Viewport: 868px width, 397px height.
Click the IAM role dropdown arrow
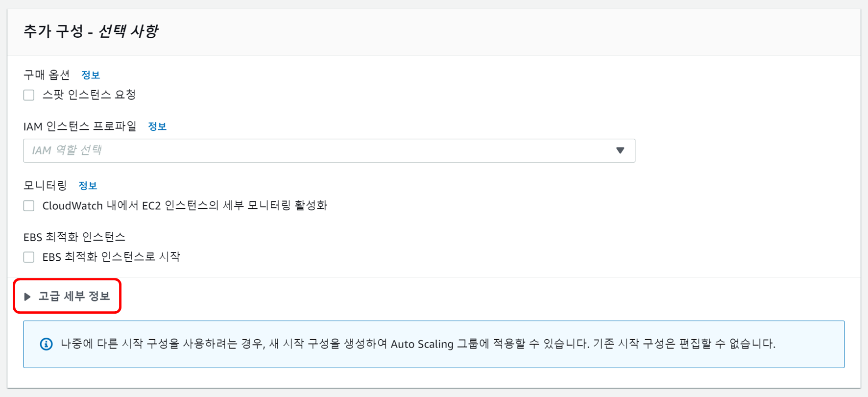620,150
